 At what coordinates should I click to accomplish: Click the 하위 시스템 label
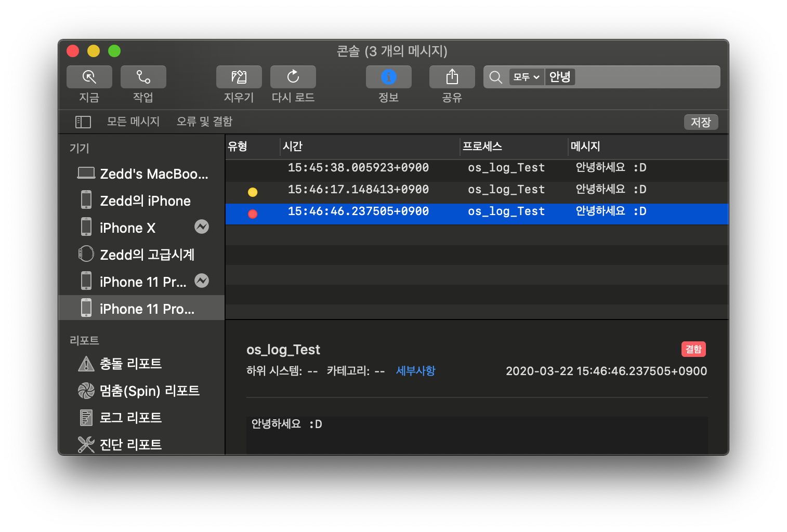(274, 371)
